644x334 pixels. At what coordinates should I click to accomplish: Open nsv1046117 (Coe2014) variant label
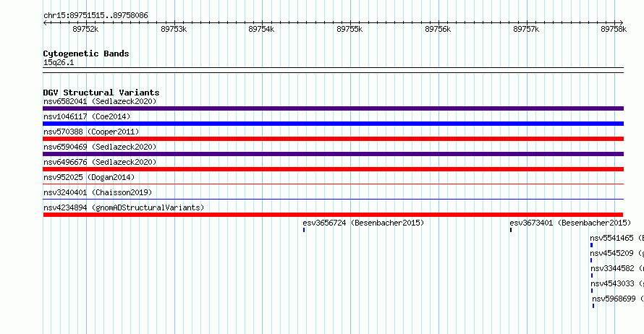(x=87, y=116)
